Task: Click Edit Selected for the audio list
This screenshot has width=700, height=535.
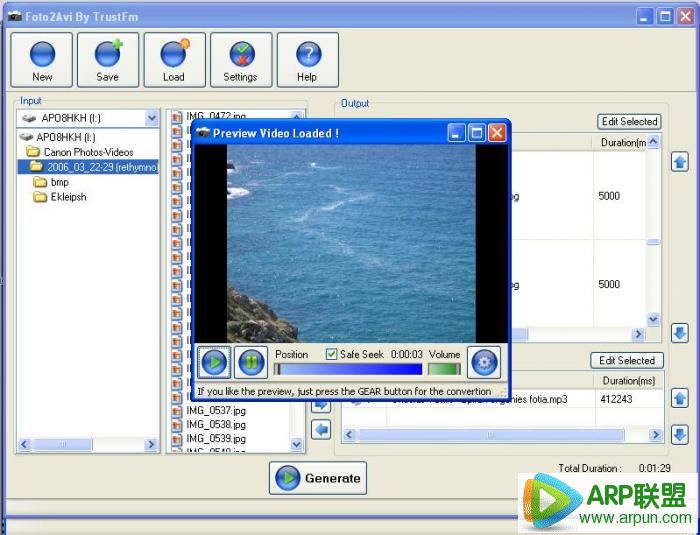Action: [627, 360]
